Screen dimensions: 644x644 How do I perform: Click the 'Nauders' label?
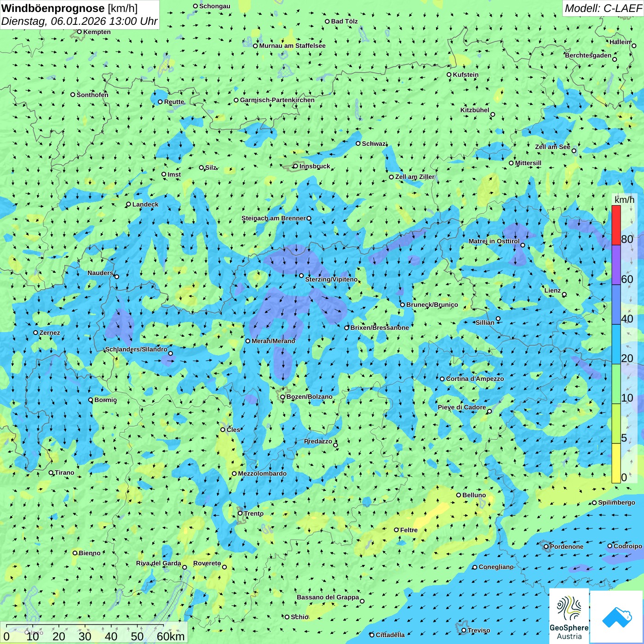point(100,273)
